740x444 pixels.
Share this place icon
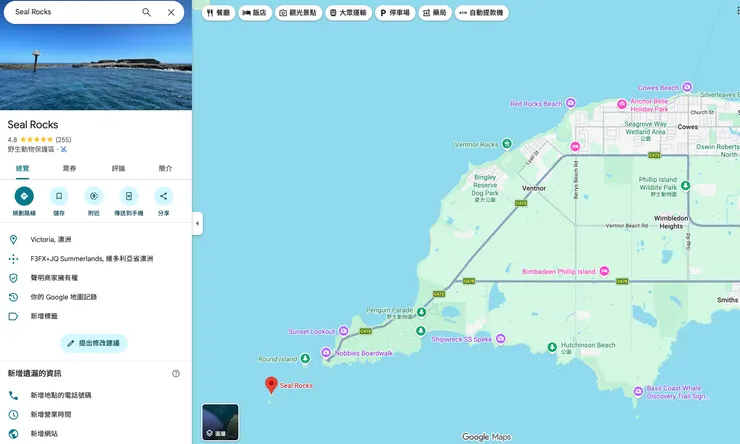(x=164, y=196)
